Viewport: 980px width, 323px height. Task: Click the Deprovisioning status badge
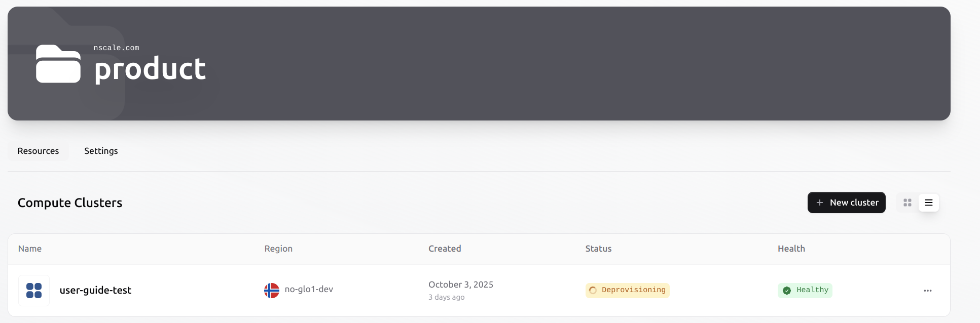(627, 290)
